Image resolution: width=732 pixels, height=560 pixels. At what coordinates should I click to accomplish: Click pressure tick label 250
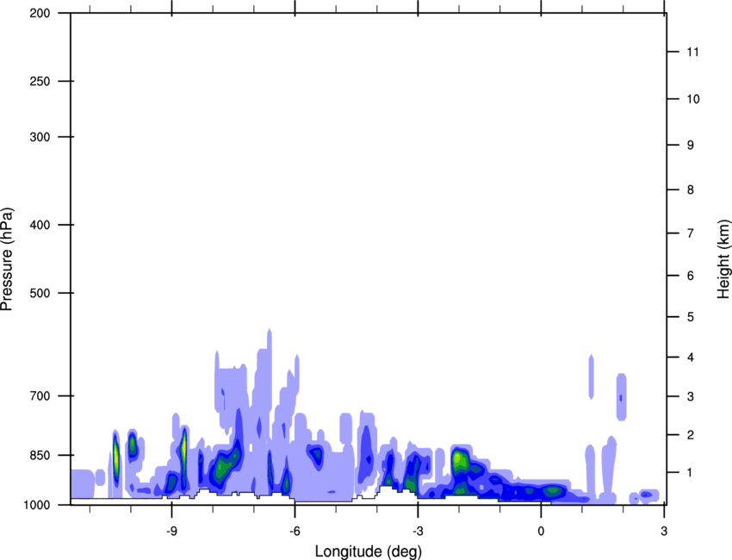tap(40, 81)
